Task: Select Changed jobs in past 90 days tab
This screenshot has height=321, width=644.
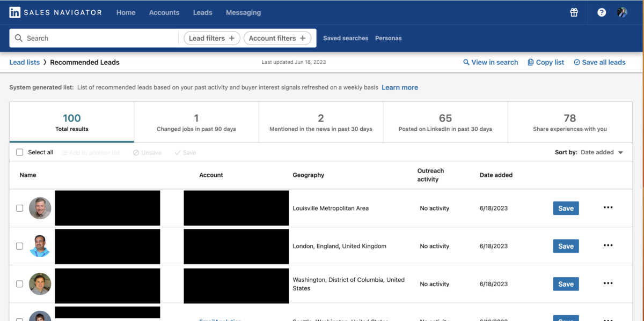Action: (196, 122)
